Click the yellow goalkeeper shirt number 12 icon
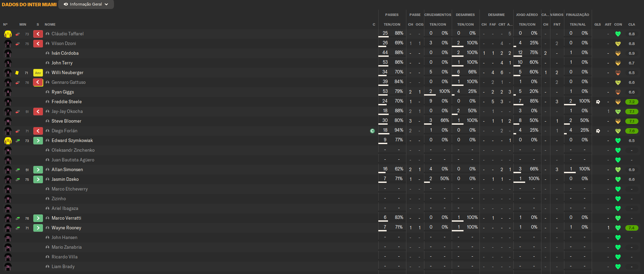This screenshot has width=644, height=274. [x=8, y=141]
